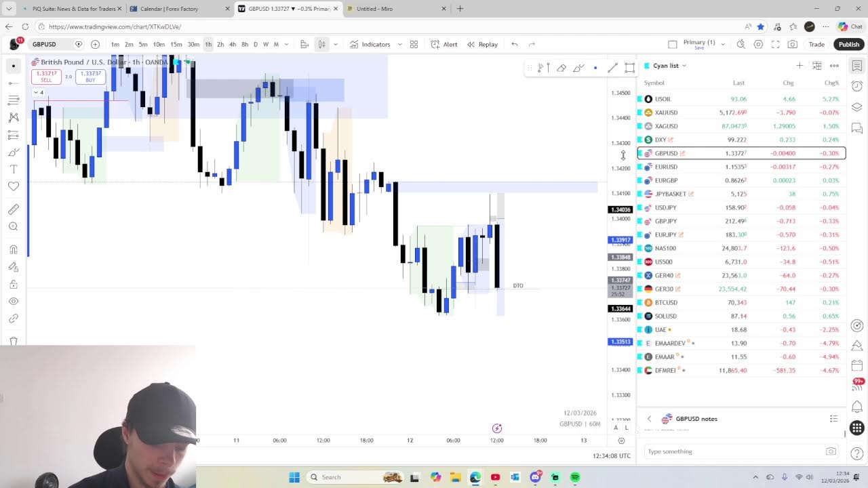Select 5m timeframe
The width and height of the screenshot is (868, 488).
(143, 44)
